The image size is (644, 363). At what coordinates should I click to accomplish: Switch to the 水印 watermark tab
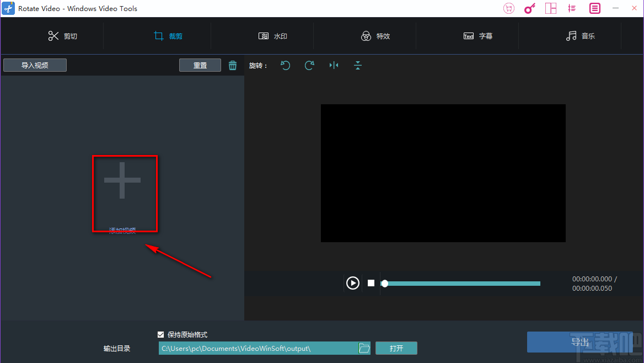(273, 35)
